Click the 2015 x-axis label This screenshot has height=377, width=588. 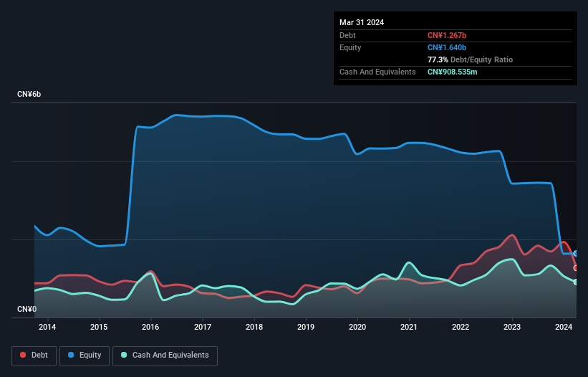[x=99, y=327]
